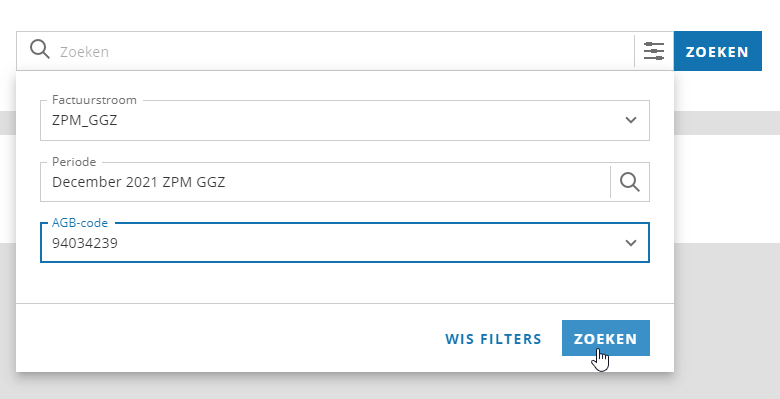Screen dimensions: 780x399
Task: Click the December 2021 ZPM GGZ period field
Action: (x=325, y=182)
